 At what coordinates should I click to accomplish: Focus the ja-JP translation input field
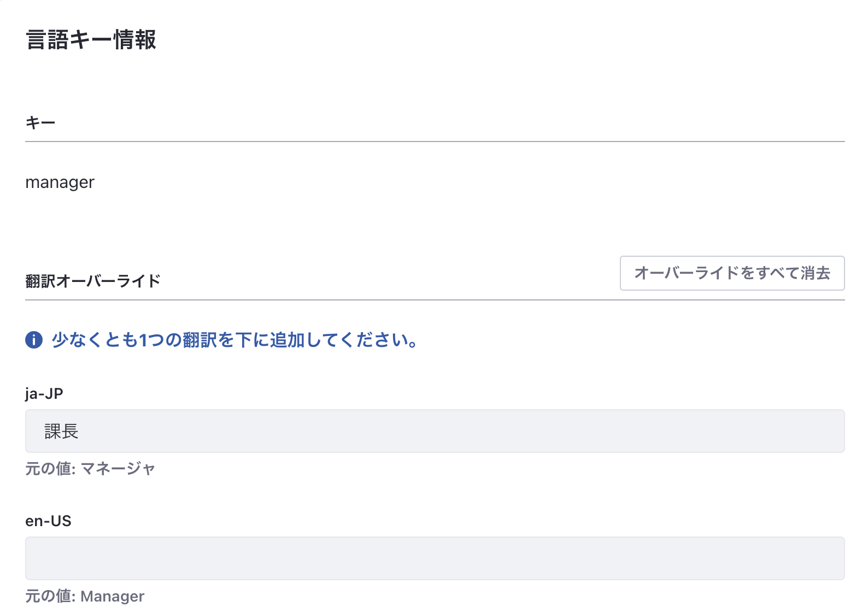[x=435, y=431]
